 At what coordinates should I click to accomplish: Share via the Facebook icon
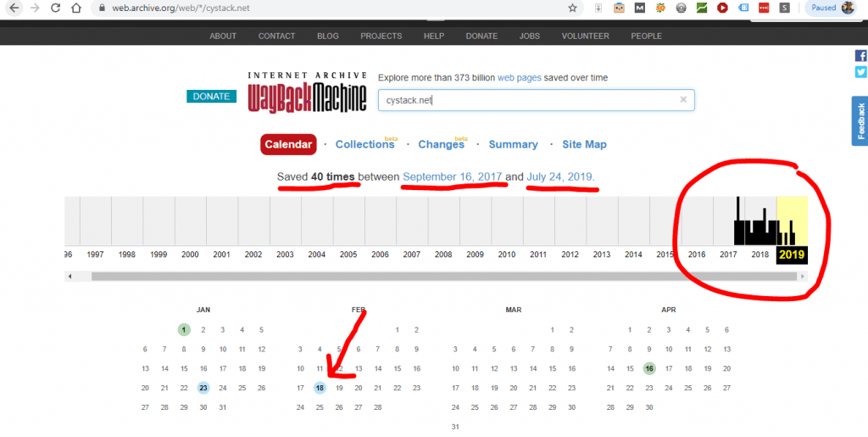coord(861,56)
